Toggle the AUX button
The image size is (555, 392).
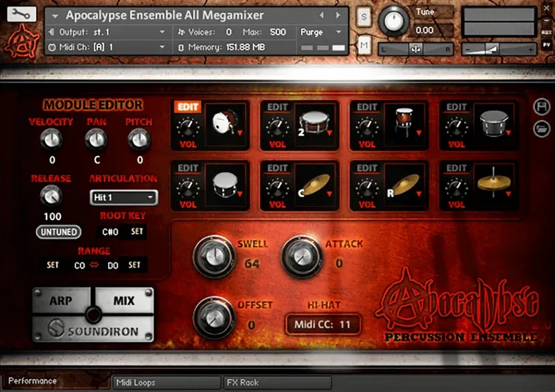pyautogui.click(x=547, y=32)
